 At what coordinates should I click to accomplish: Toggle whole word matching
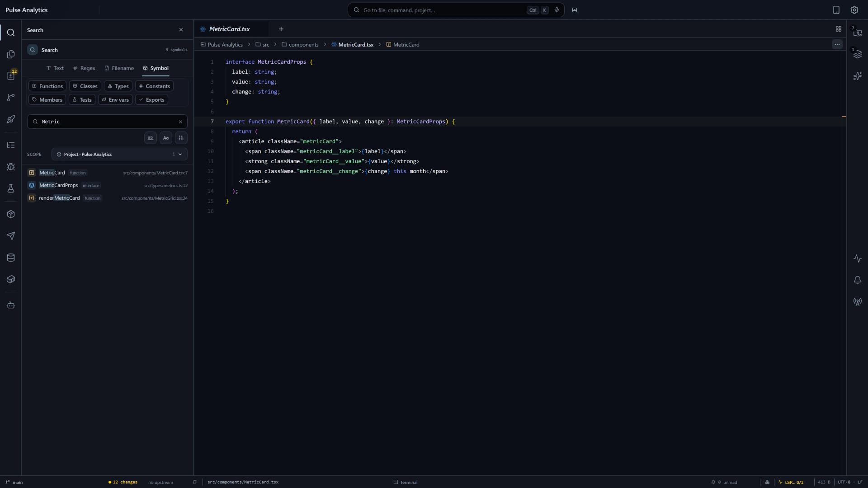tap(151, 138)
